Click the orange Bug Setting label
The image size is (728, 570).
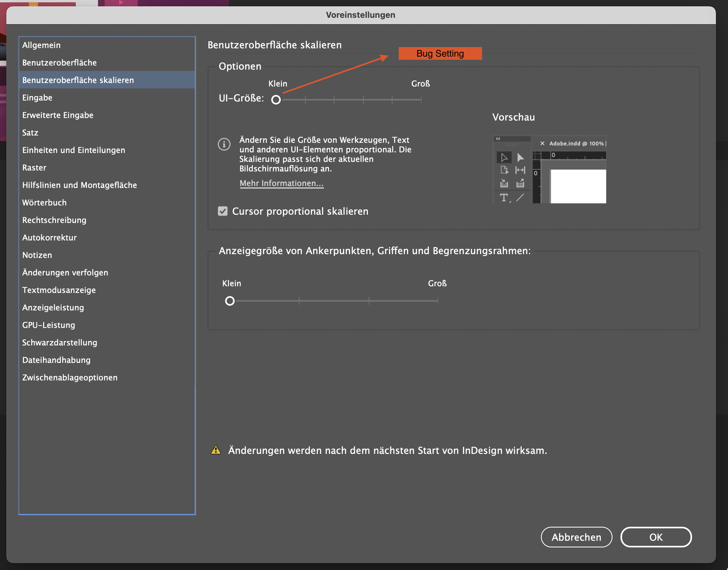tap(440, 53)
